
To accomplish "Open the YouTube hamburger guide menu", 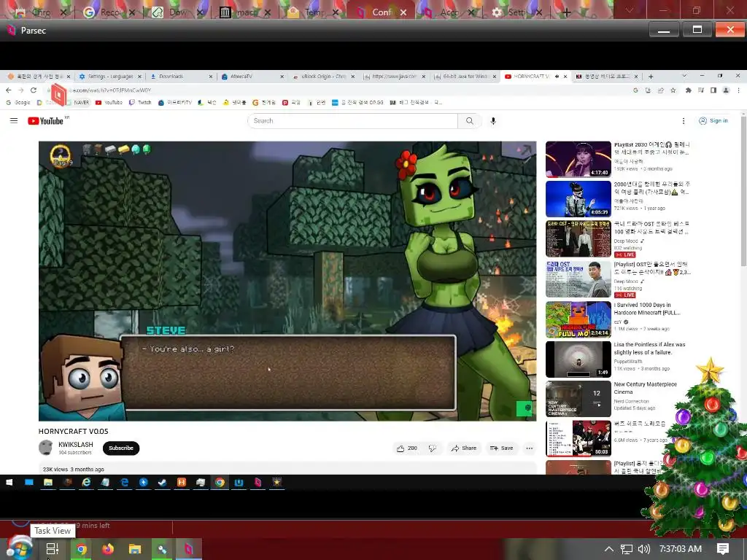I will pyautogui.click(x=14, y=121).
